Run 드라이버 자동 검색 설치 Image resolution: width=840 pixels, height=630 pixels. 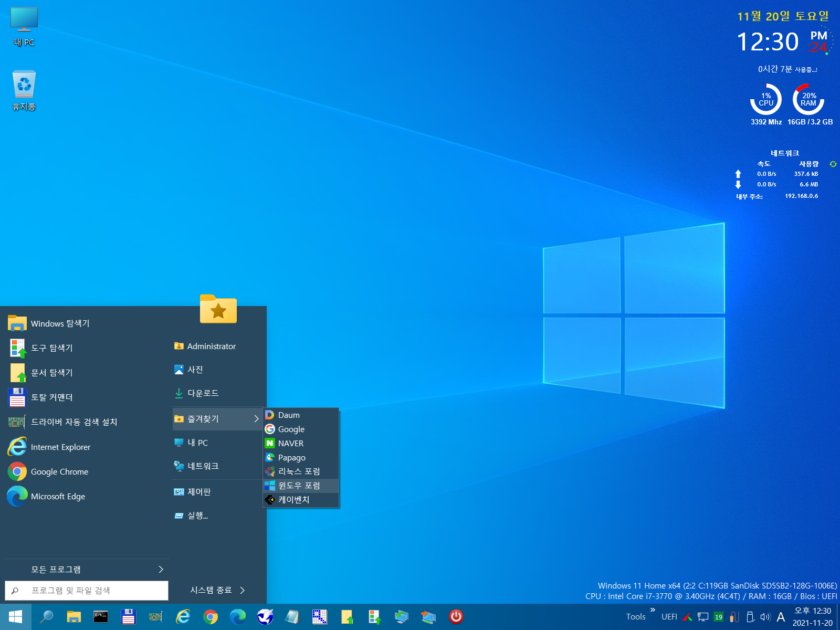pyautogui.click(x=87, y=422)
